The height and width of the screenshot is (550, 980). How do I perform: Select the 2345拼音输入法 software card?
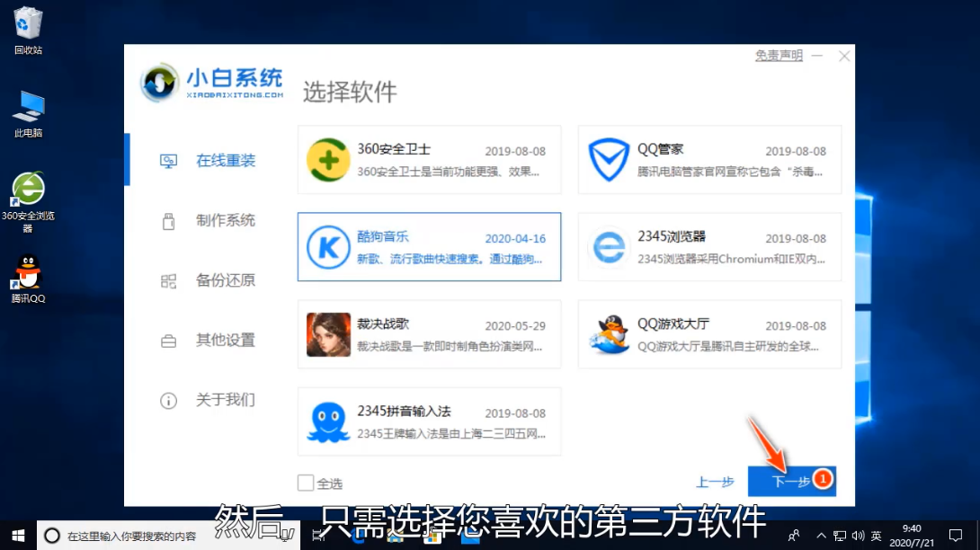tap(430, 421)
